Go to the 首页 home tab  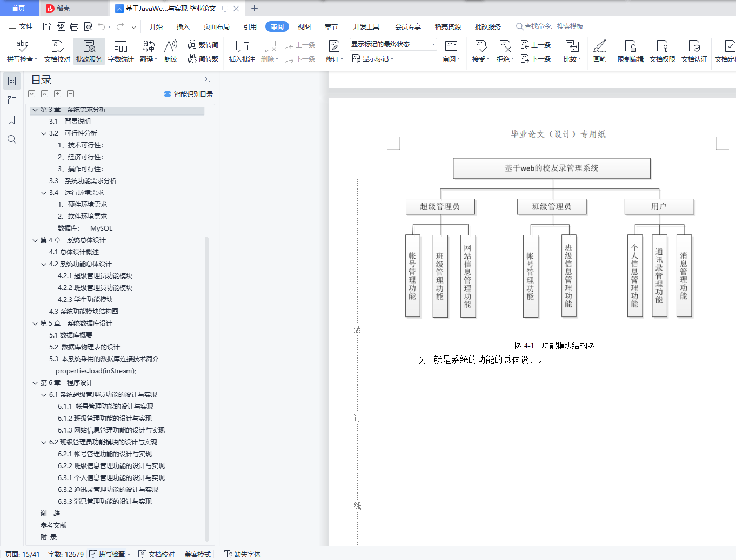click(19, 8)
